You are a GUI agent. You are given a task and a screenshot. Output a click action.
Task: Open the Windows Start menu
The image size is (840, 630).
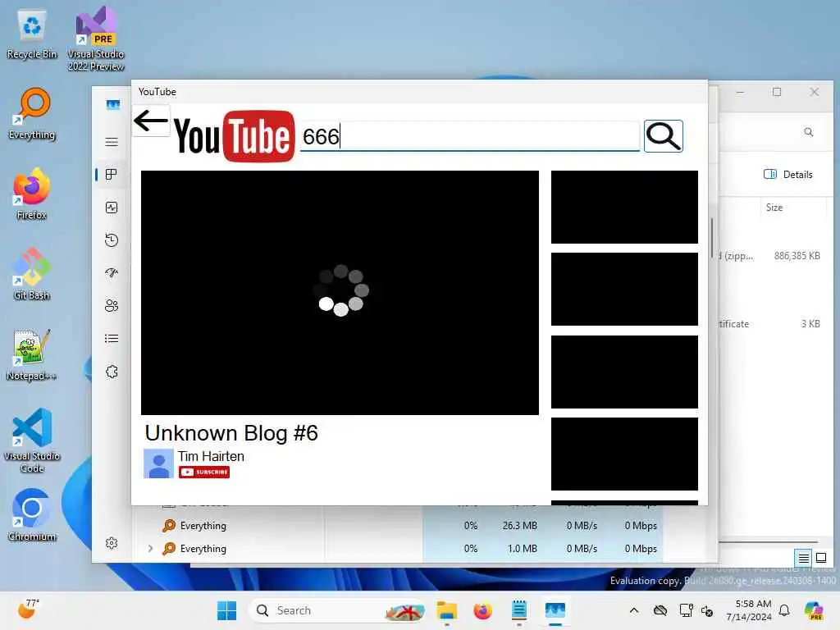click(x=226, y=610)
